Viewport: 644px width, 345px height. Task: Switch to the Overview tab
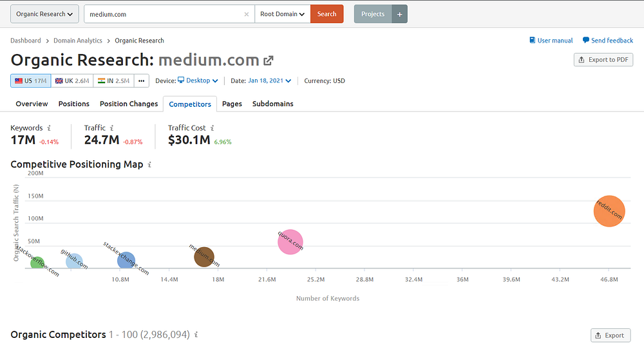[x=32, y=104]
